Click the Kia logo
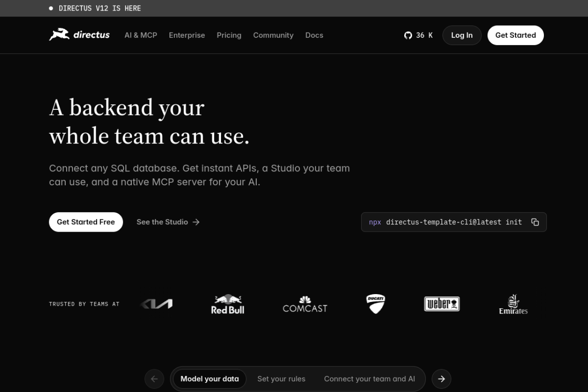Screen dimensions: 588x392 click(156, 304)
